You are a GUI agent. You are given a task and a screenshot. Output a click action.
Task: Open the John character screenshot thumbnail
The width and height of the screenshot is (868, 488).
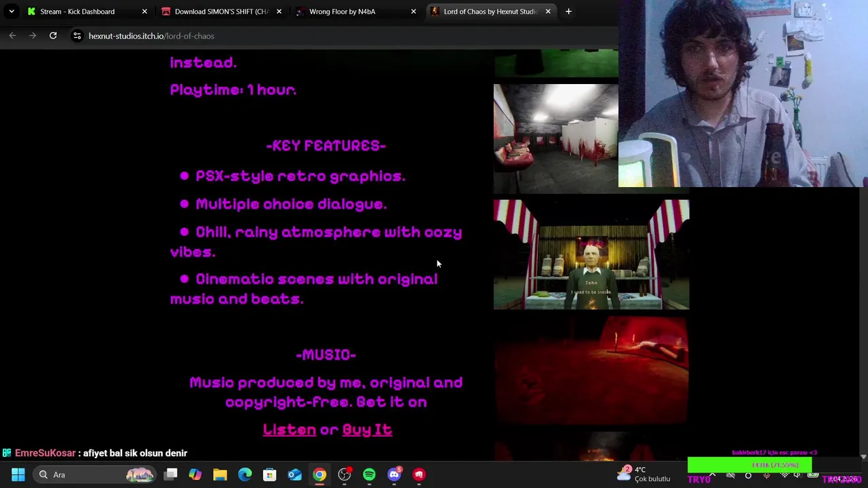pos(591,255)
